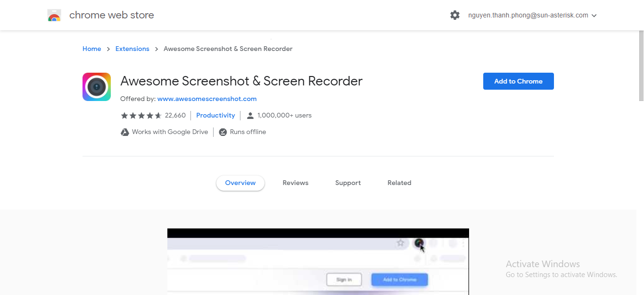Click the star rating icons
644x295 pixels.
pyautogui.click(x=141, y=116)
